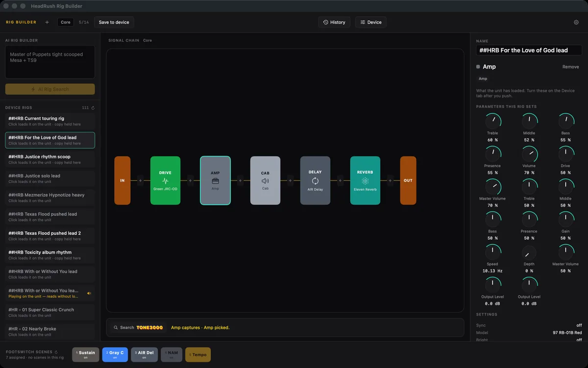Click the Speed knob at 10.13 Hz

tap(492, 252)
